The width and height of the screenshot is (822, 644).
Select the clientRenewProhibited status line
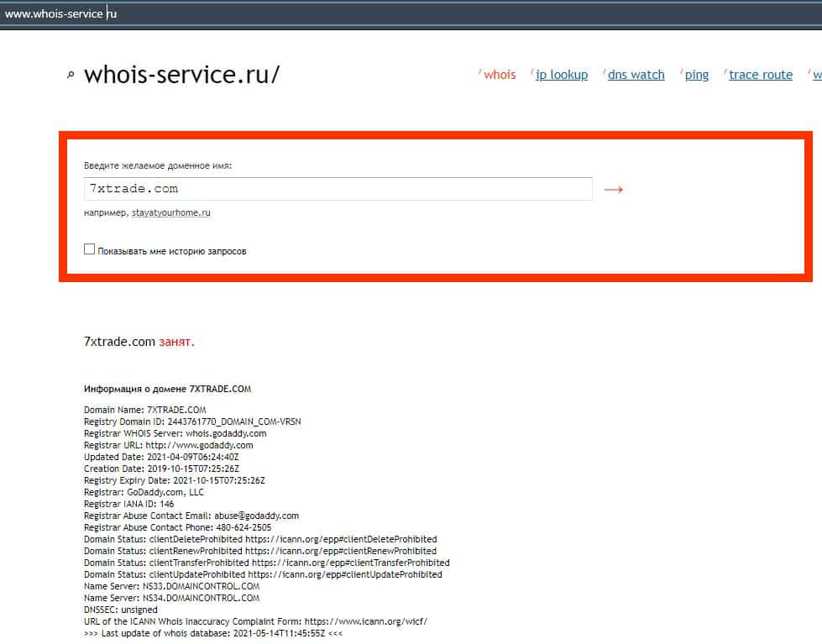(260, 551)
